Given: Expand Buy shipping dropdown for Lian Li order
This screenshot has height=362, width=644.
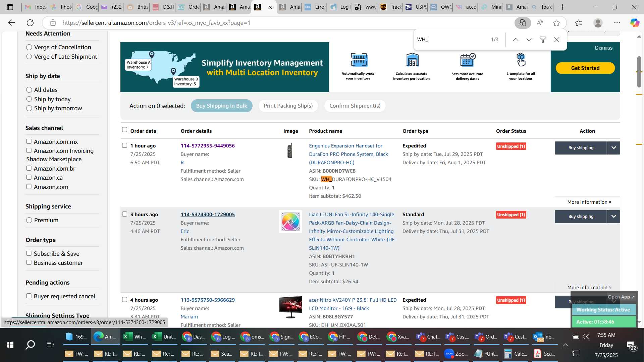Looking at the screenshot, I should tap(613, 217).
